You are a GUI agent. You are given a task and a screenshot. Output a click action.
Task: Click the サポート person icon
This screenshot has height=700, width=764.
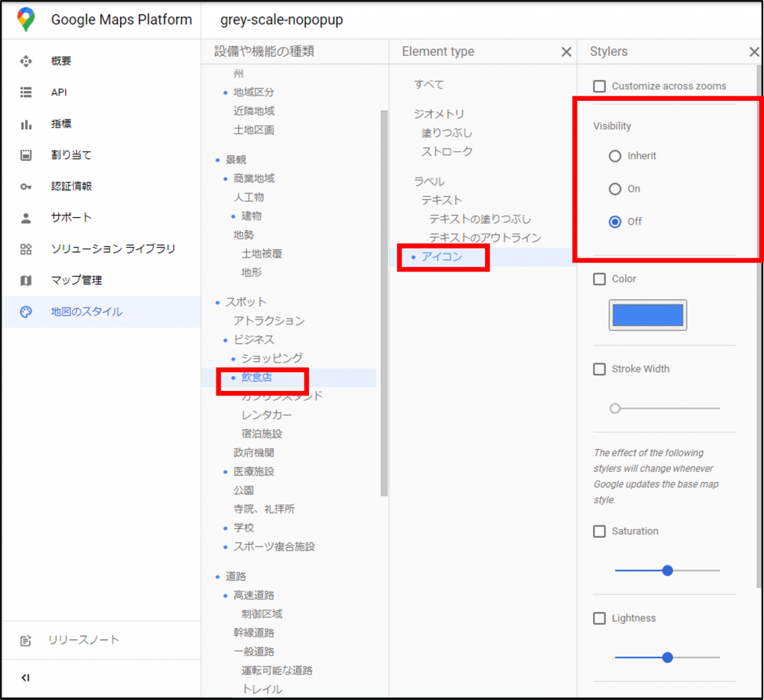(x=26, y=218)
